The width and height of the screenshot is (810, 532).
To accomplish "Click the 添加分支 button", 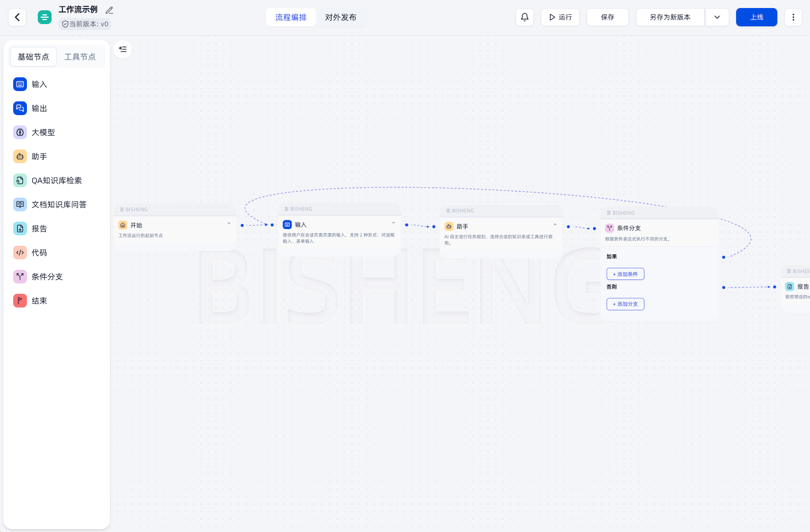I will pyautogui.click(x=626, y=304).
